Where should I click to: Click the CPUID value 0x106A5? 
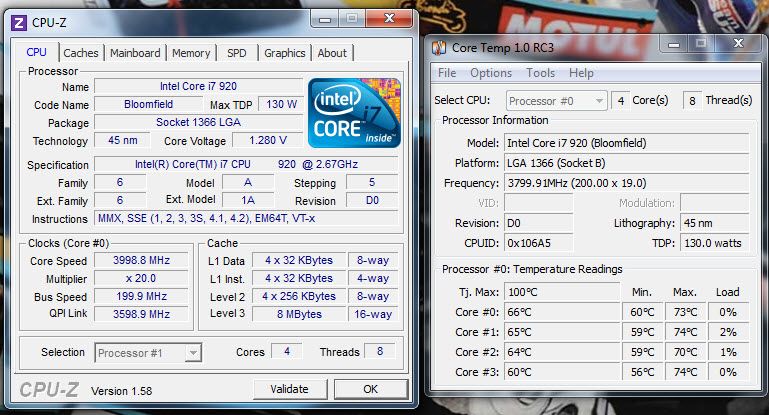point(538,243)
